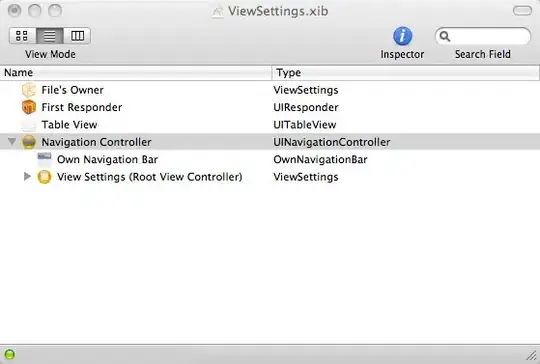540x364 pixels.
Task: Switch to icon grid view mode
Action: coord(22,36)
